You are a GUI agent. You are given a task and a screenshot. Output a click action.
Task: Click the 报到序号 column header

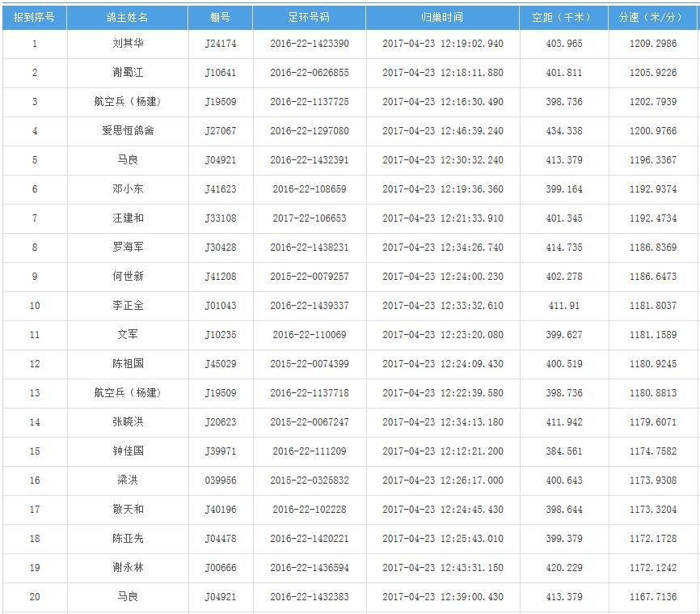pyautogui.click(x=34, y=17)
